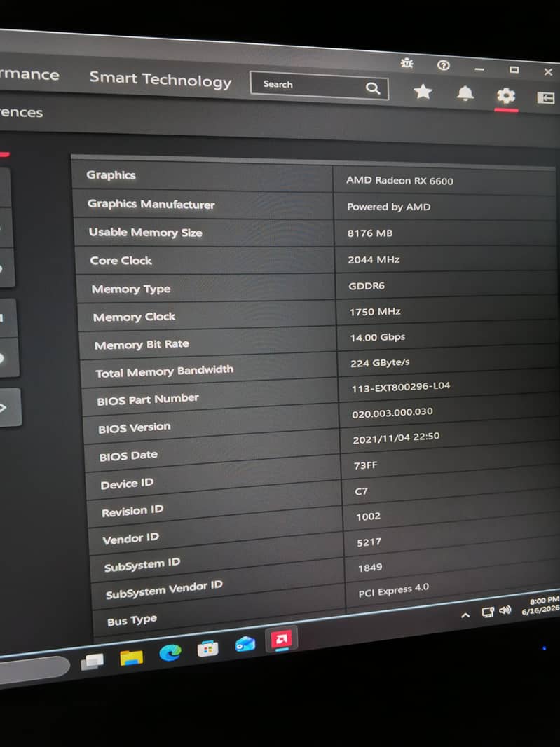This screenshot has width=560, height=747.
Task: Open the settings gear icon
Action: [x=505, y=96]
